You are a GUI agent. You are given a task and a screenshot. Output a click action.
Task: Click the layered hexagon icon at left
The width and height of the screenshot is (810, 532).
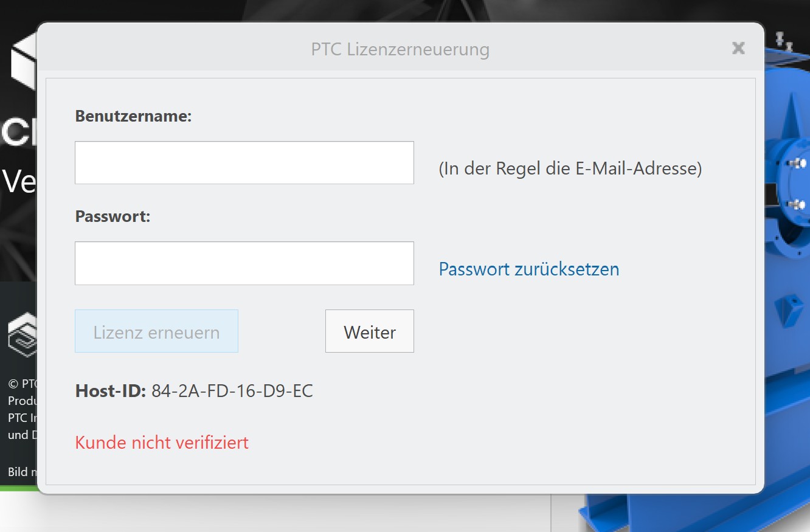(x=22, y=334)
